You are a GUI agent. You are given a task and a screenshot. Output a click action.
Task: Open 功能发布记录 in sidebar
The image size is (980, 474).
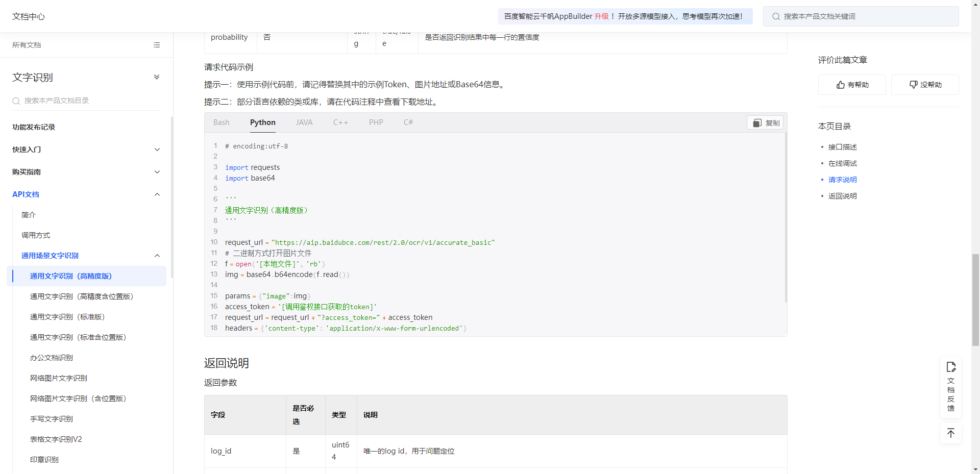click(34, 127)
